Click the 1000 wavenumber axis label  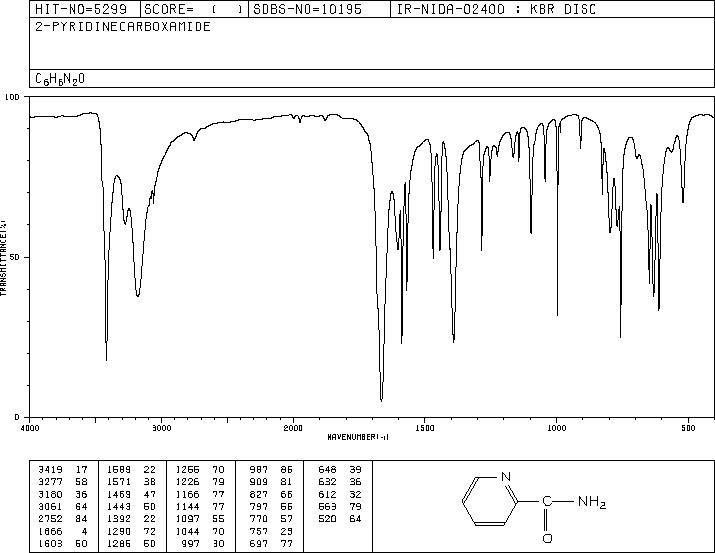(x=556, y=428)
